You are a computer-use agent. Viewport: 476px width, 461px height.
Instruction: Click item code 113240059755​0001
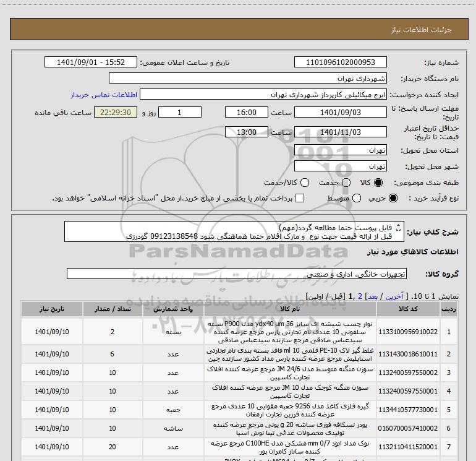coord(408,391)
